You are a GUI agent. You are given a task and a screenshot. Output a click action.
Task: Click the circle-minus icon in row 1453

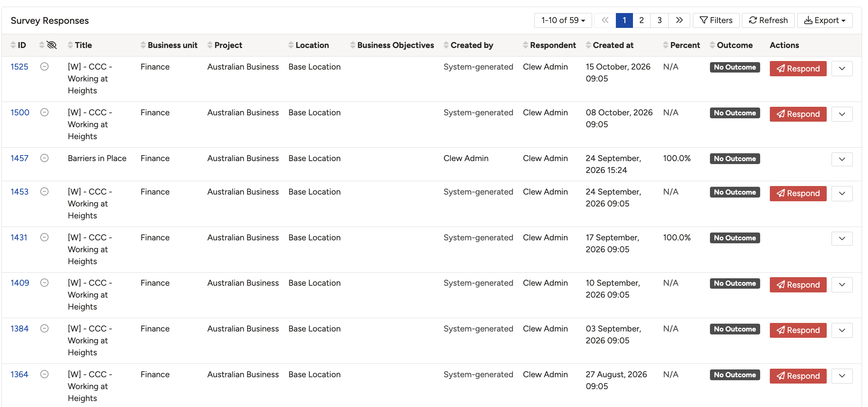pos(44,192)
